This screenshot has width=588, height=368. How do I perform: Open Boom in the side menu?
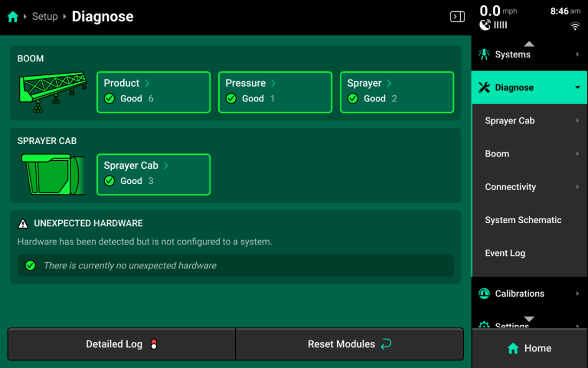[529, 154]
